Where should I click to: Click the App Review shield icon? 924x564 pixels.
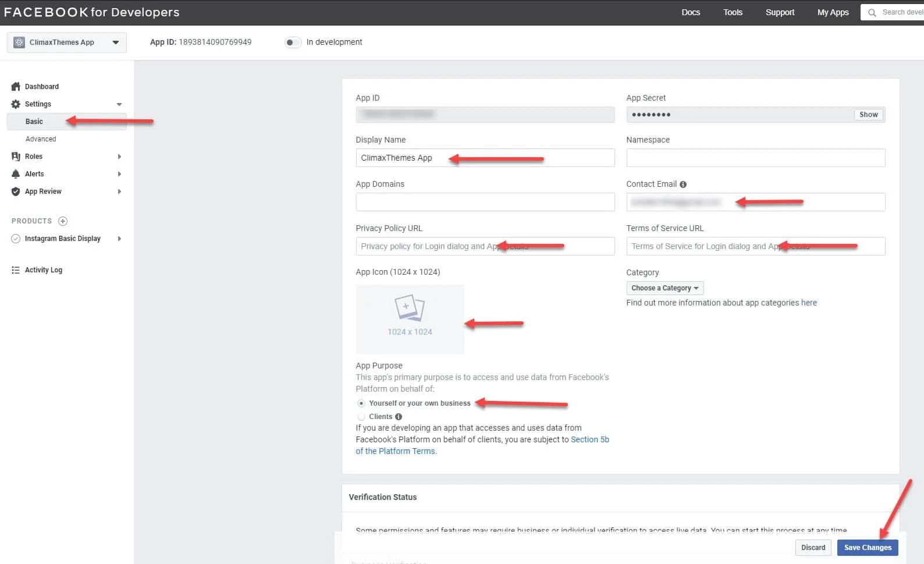[x=16, y=191]
